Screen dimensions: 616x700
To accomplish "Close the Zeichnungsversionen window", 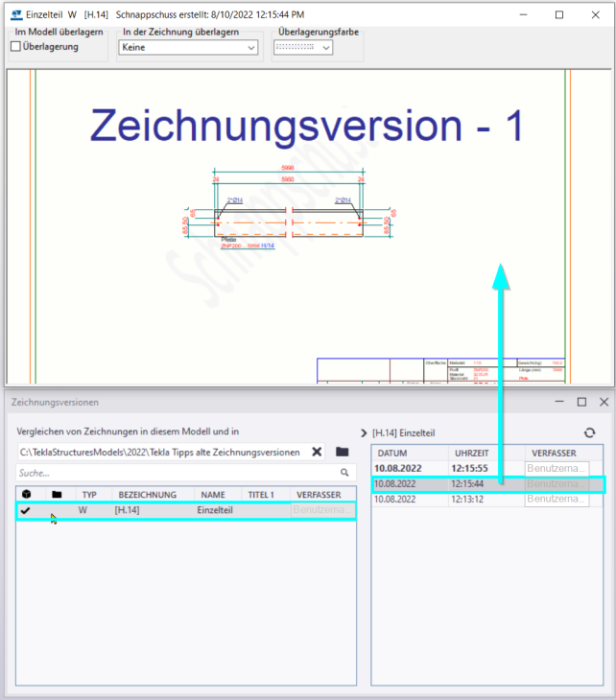I will (604, 402).
